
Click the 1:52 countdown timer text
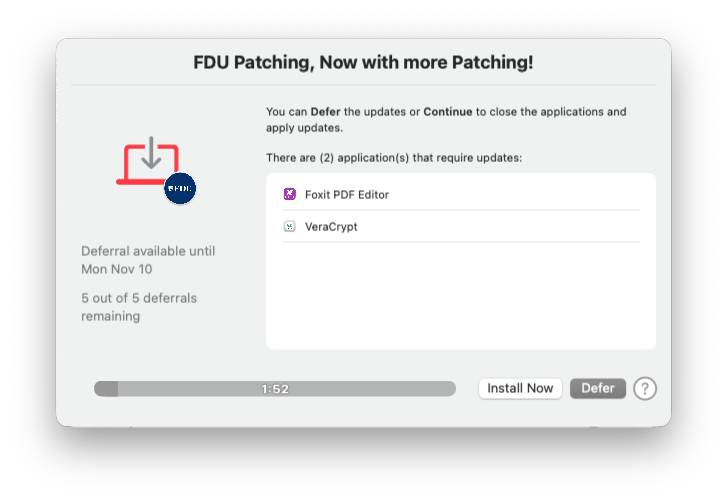point(275,389)
